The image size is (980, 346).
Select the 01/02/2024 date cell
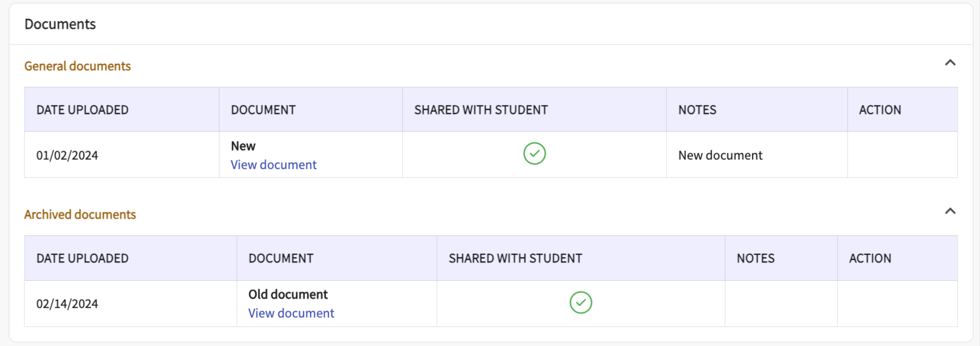pyautogui.click(x=67, y=156)
